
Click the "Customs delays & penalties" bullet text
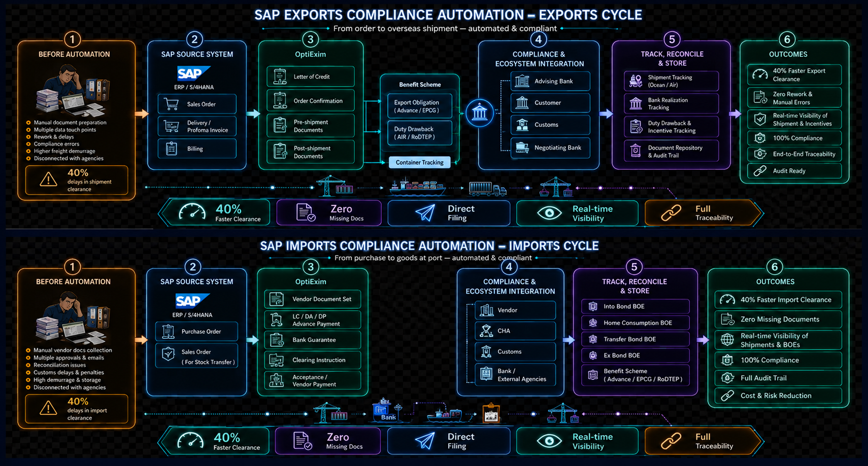tap(69, 373)
